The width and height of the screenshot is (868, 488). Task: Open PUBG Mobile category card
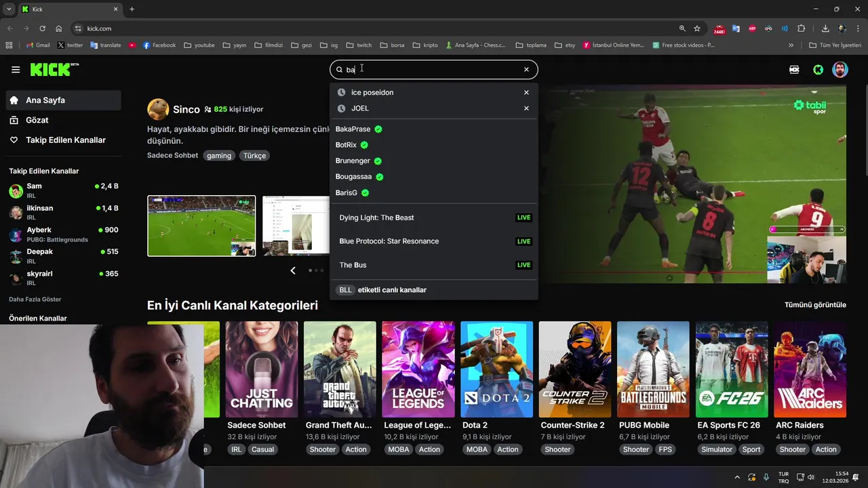653,369
